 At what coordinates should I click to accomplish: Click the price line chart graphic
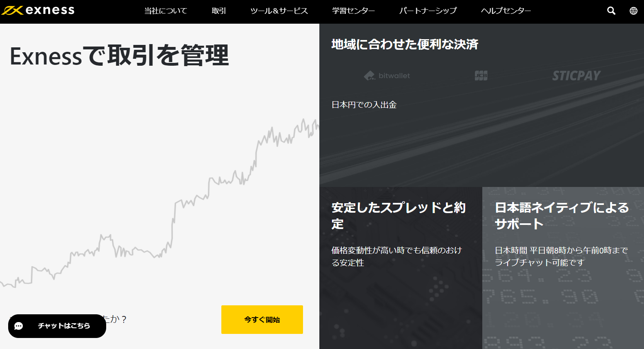pyautogui.click(x=159, y=203)
